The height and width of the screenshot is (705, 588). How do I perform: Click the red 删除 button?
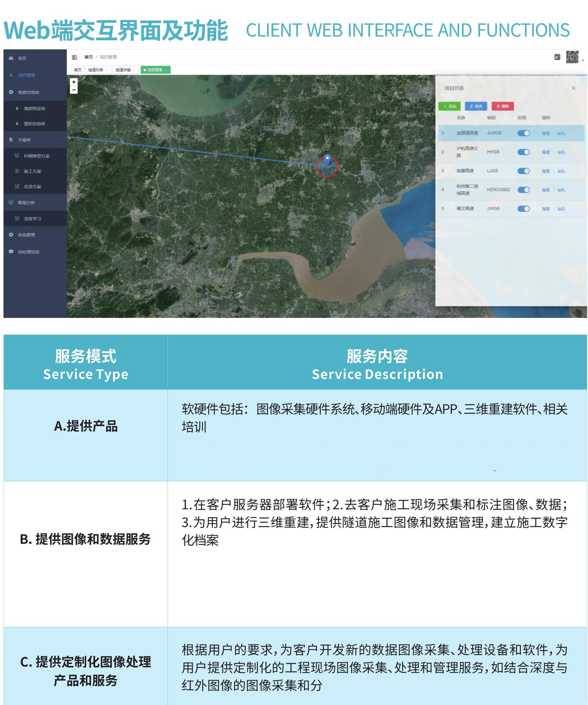coord(503,106)
